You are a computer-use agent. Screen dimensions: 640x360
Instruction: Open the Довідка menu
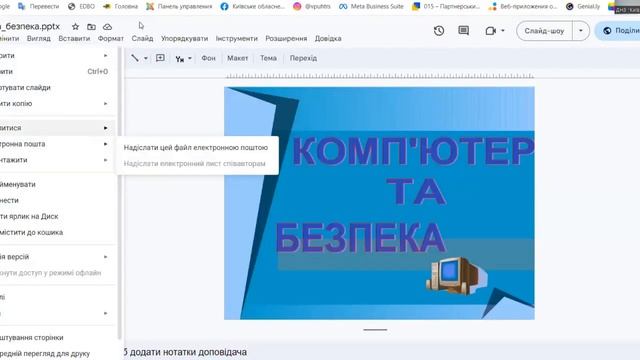click(328, 38)
